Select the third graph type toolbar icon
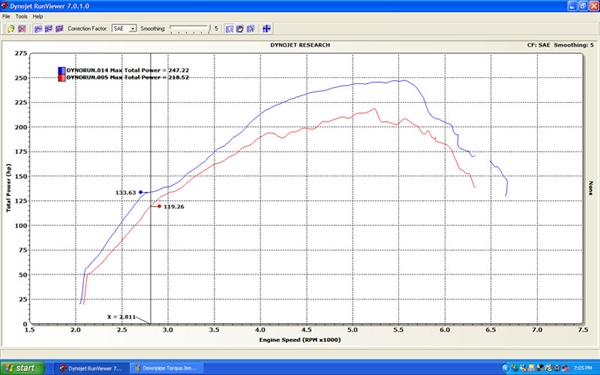The image size is (600, 375). (59, 29)
